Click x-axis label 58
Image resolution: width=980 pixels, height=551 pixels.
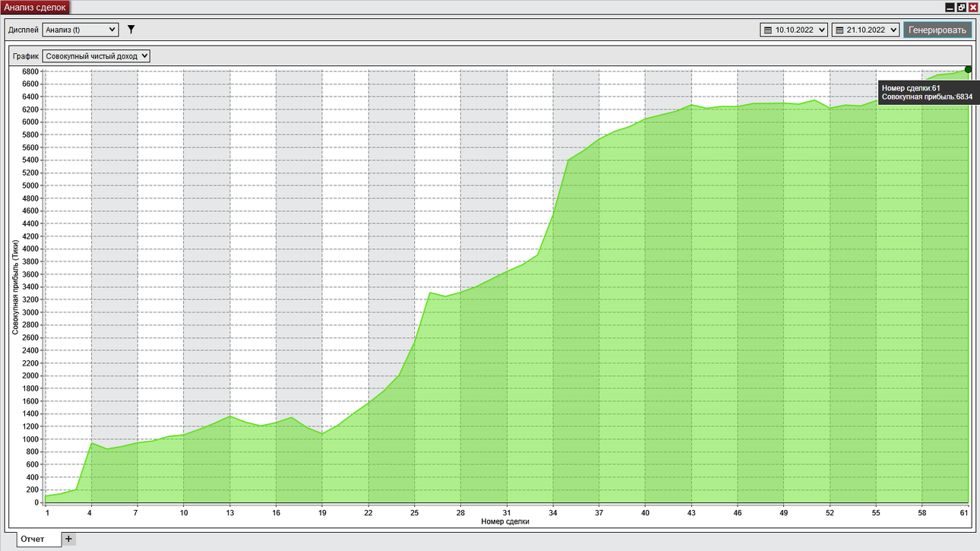tap(922, 513)
